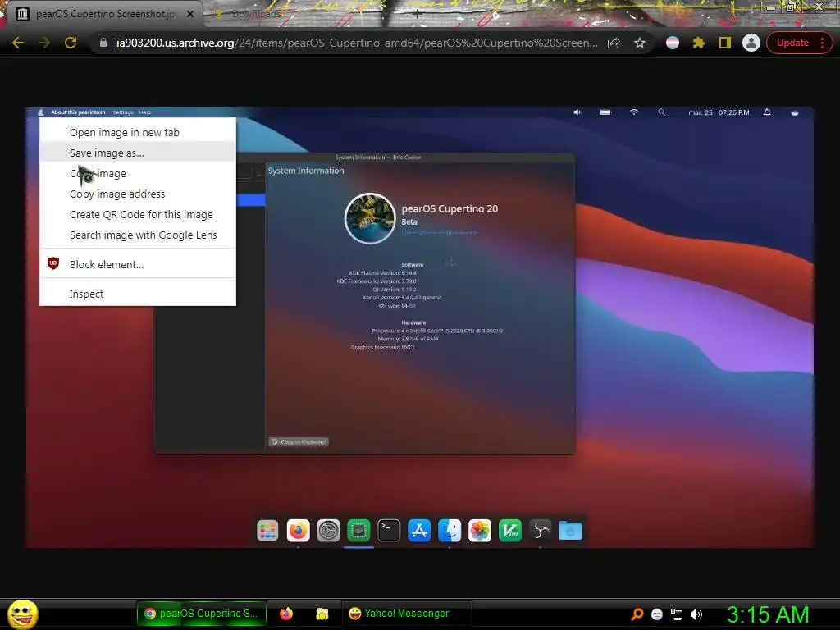This screenshot has width=840, height=630.
Task: Click the 3:15 AM clock
Action: pos(768,614)
